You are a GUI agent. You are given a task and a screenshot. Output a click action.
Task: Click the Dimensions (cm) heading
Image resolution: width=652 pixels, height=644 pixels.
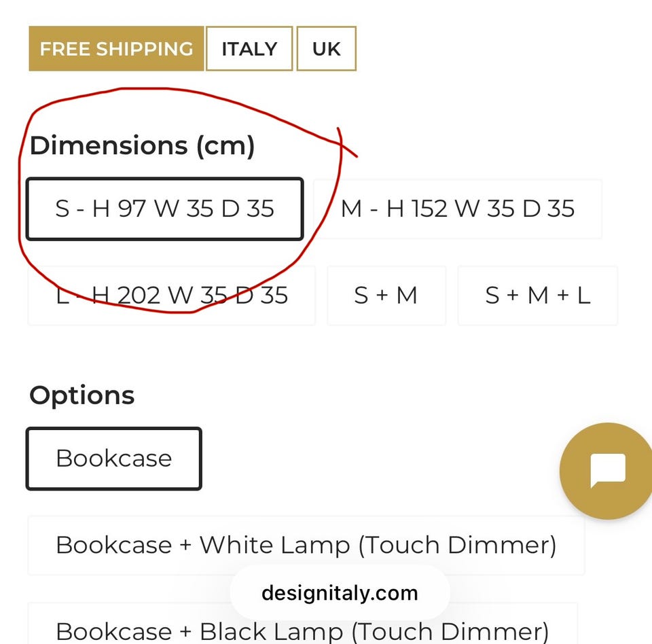point(142,145)
